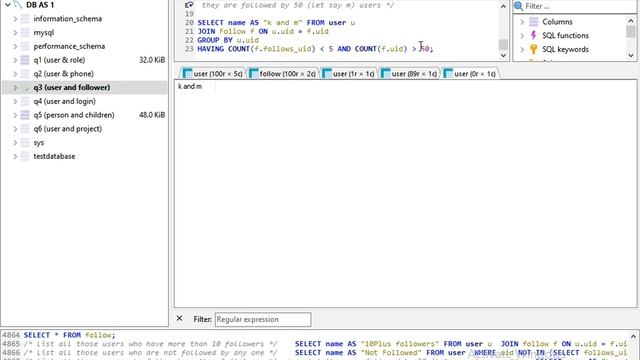Switch to the user (100r × 5c) result tab

[213, 74]
